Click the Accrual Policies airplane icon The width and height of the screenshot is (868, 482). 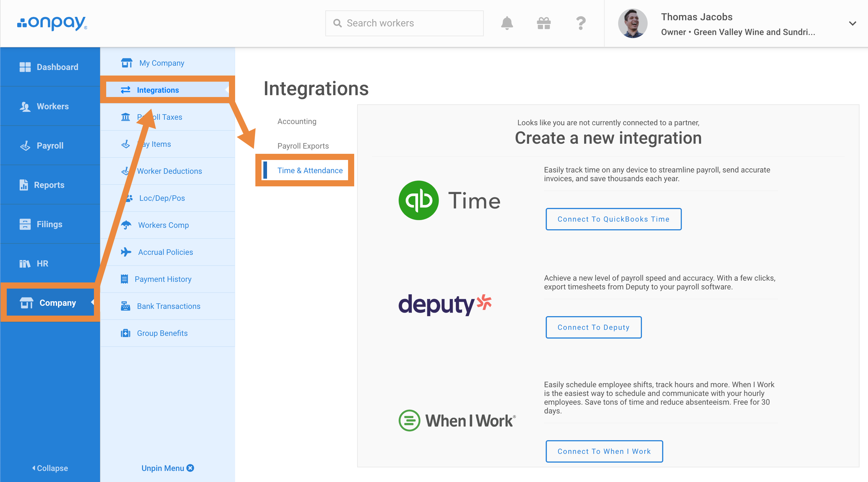[126, 252]
